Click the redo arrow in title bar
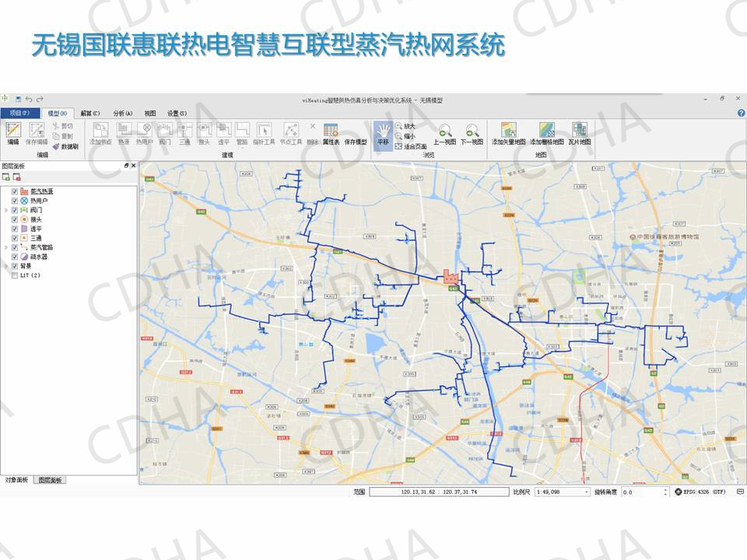747x560 pixels. pos(40,99)
